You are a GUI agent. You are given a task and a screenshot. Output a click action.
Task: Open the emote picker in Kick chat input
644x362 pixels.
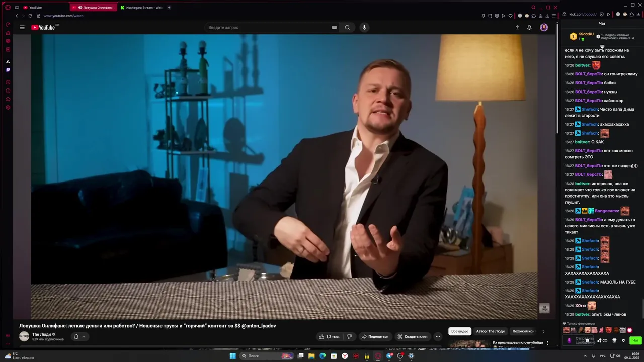[587, 340]
